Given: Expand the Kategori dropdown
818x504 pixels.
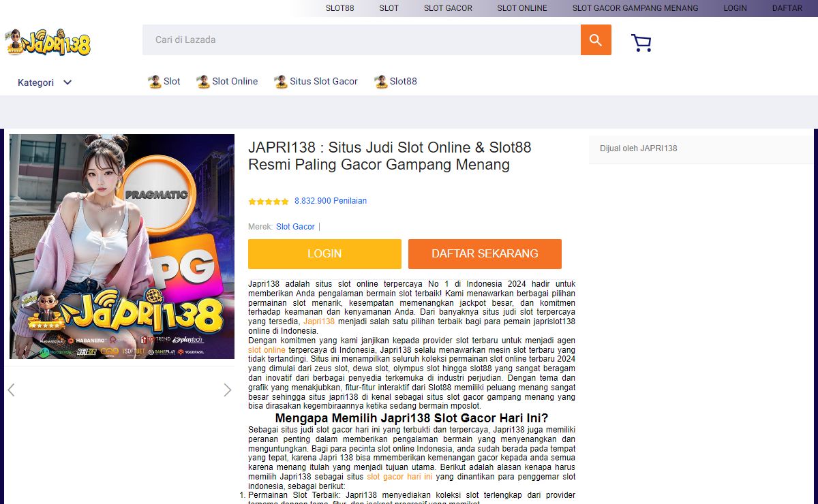Looking at the screenshot, I should pyautogui.click(x=45, y=82).
